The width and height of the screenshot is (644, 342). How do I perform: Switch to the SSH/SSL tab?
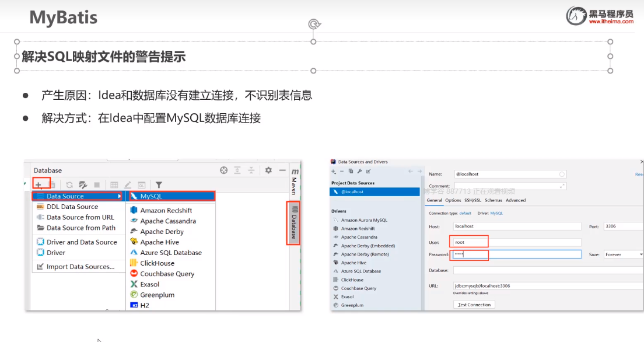click(x=473, y=201)
